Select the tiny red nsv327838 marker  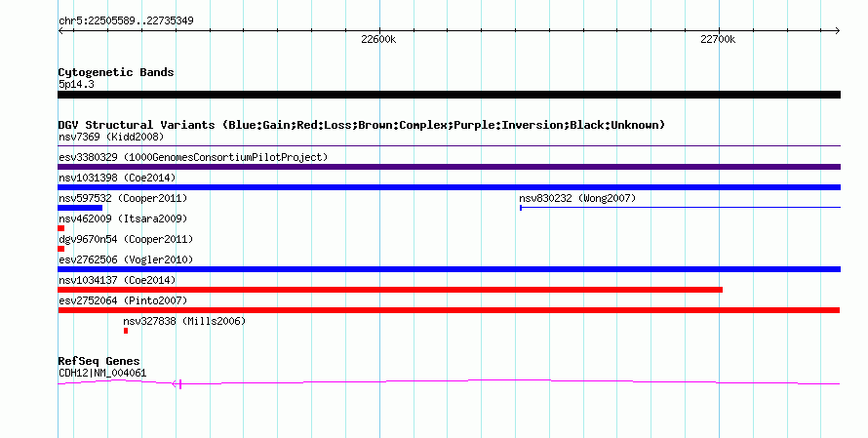coord(126,331)
